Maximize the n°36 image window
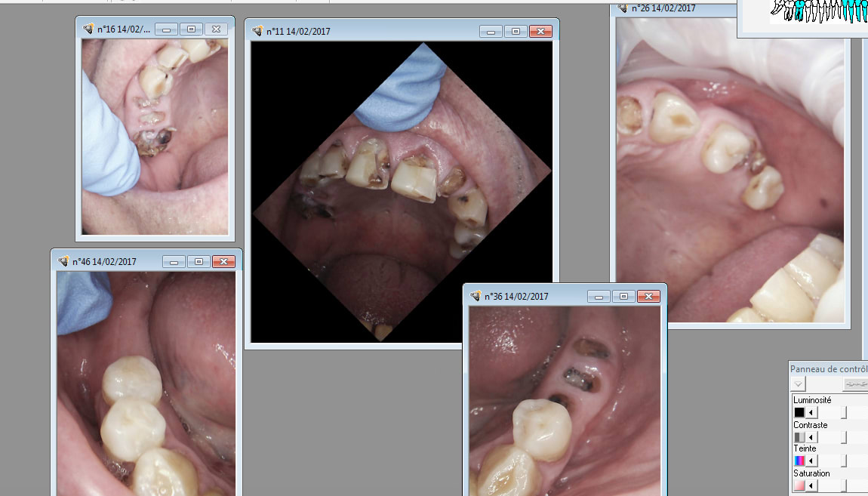Image resolution: width=868 pixels, height=496 pixels. 623,297
